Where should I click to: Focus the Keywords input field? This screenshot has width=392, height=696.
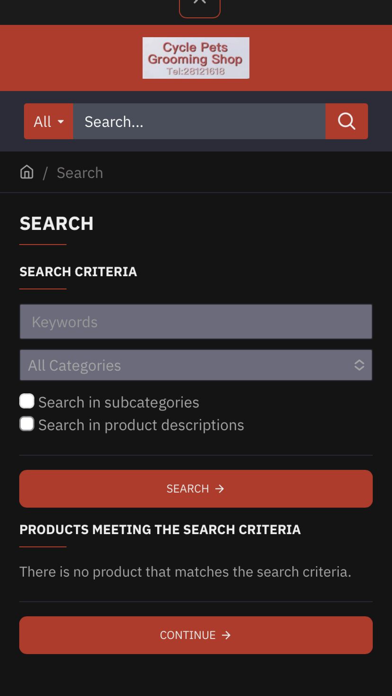(196, 321)
